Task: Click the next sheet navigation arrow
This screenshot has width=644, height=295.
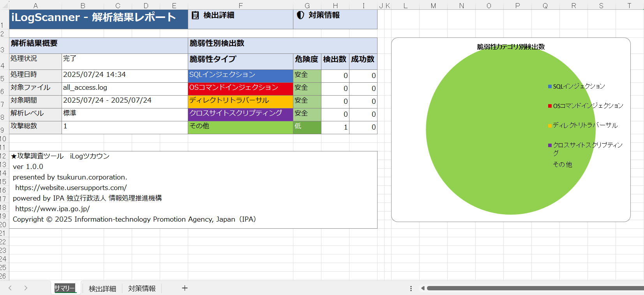Action: pyautogui.click(x=26, y=288)
